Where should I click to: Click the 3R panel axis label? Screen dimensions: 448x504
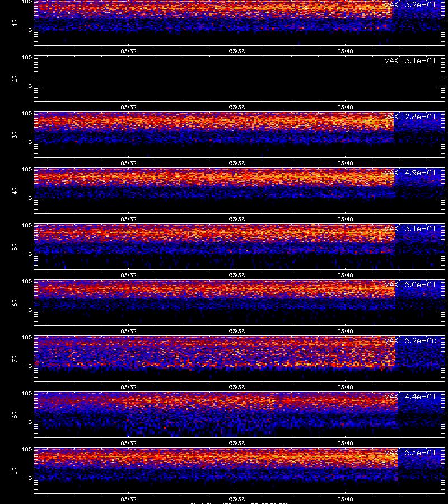point(15,134)
